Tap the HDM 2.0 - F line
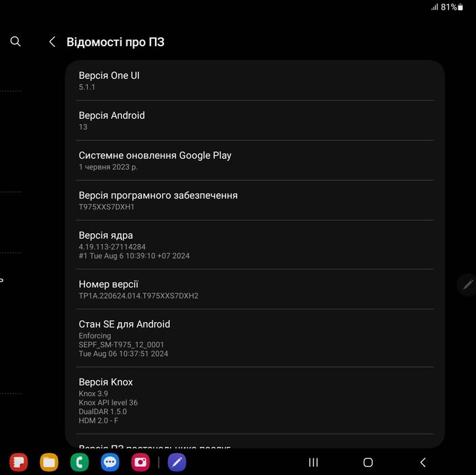 [99, 421]
